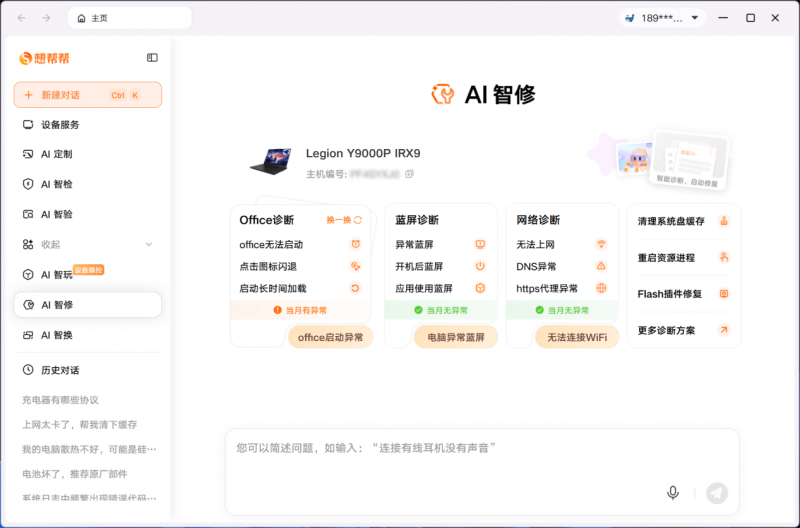
Task: Select office无法启动 diagnosis text
Action: [271, 244]
